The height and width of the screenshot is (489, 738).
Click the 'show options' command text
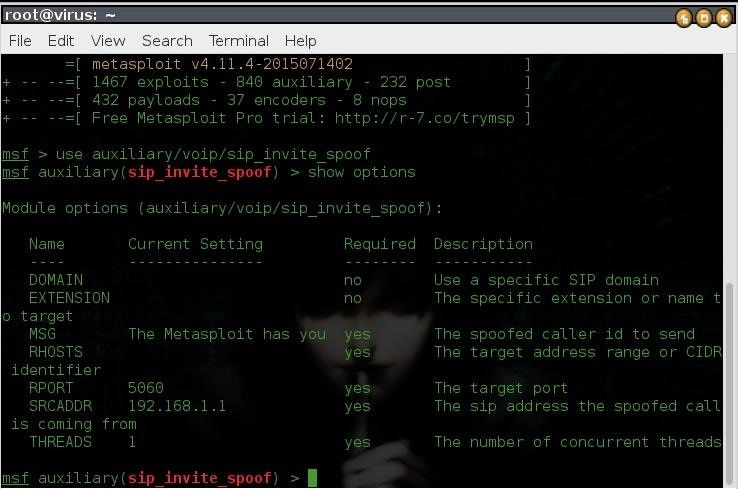click(x=361, y=172)
